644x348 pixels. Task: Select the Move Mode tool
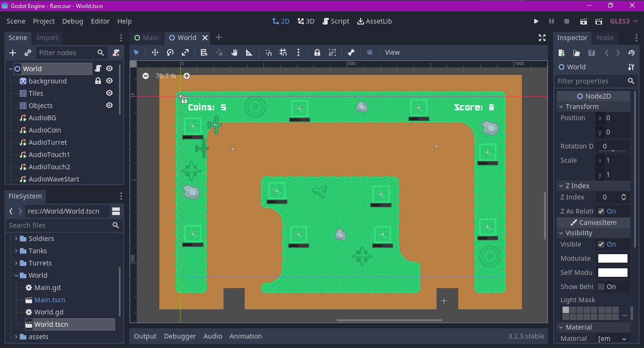pos(155,52)
